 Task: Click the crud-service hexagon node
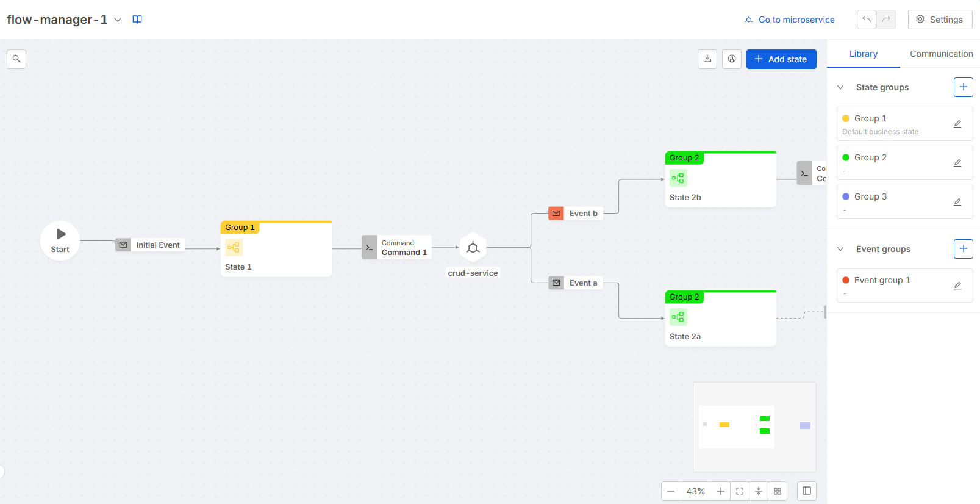click(x=473, y=248)
